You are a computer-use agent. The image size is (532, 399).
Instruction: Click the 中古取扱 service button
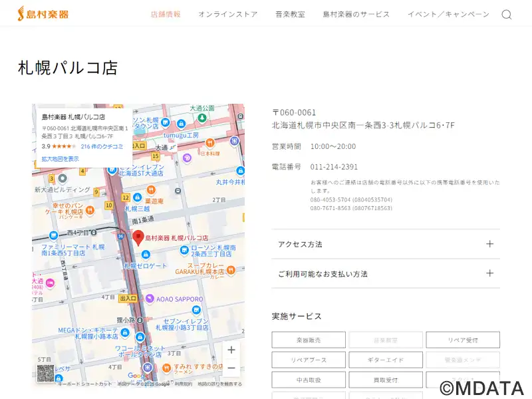click(x=309, y=380)
